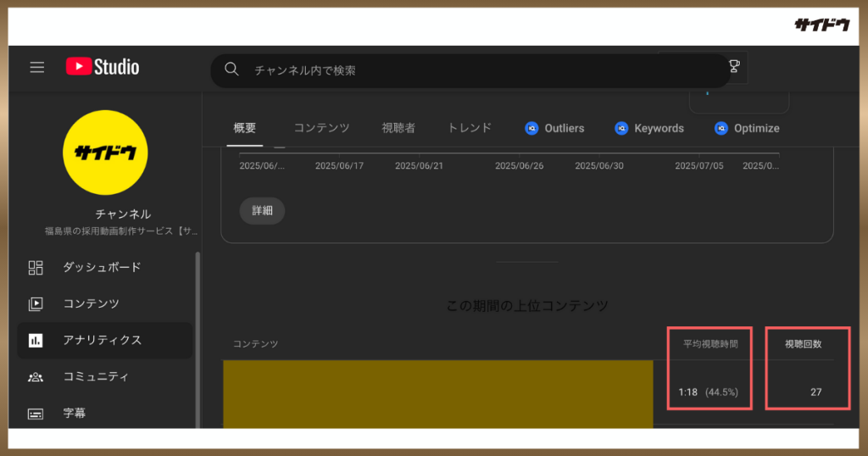Click the magnifier search icon
This screenshot has width=868, height=456.
pyautogui.click(x=231, y=70)
